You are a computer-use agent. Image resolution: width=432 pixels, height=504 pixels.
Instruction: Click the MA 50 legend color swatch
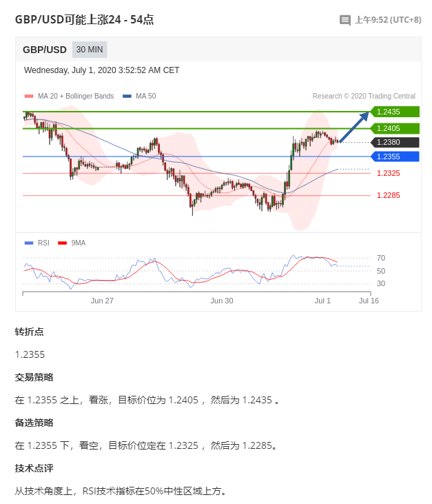pos(127,96)
